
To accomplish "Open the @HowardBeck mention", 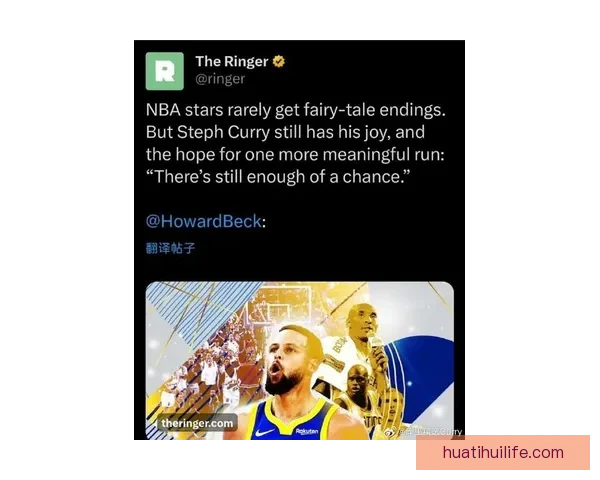I will point(204,222).
